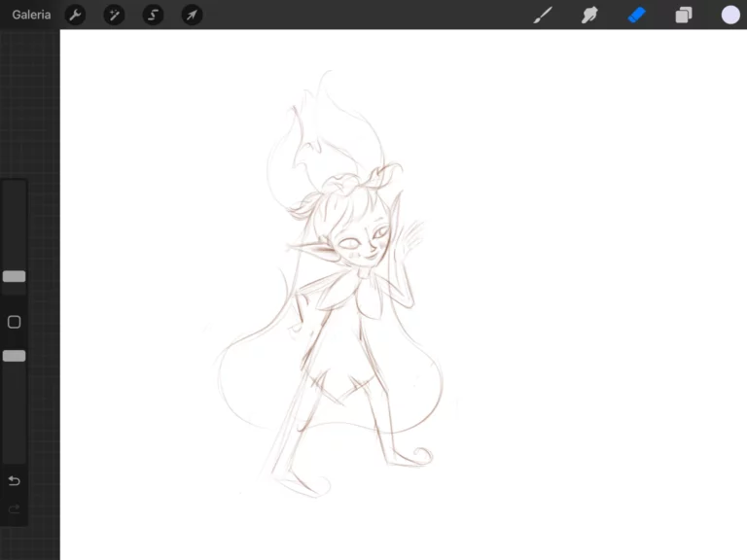Select the Paint brush tool
This screenshot has width=747, height=560.
[543, 15]
